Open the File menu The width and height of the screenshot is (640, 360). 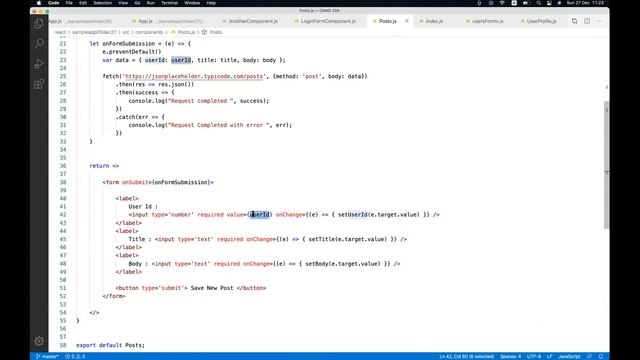(x=69, y=3)
